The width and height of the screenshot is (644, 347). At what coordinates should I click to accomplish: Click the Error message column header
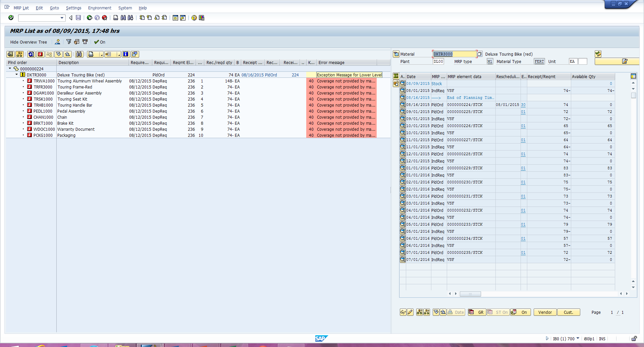pyautogui.click(x=347, y=62)
